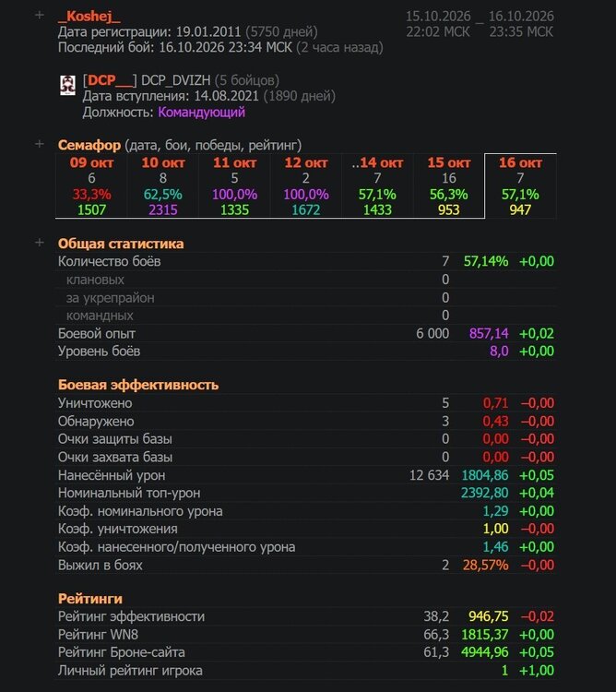
Task: Click the Коэф. уничтожения value 1,00
Action: coord(495,529)
